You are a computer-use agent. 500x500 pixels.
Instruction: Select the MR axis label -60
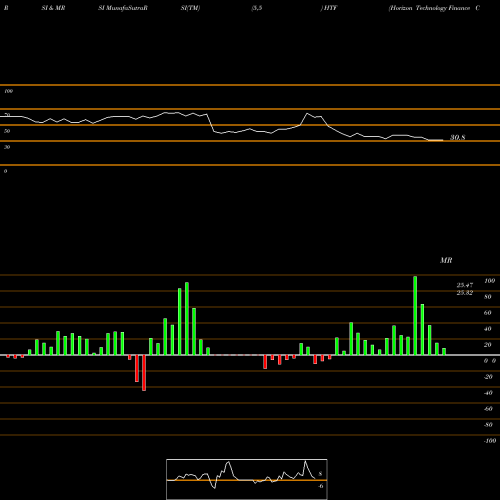(488, 409)
